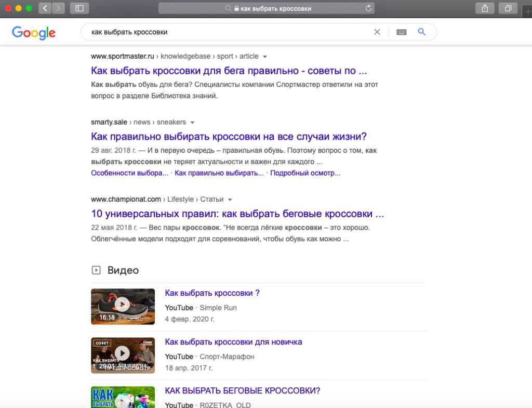This screenshot has width=532, height=408.
Task: Close the Safari window with red button
Action: (x=8, y=8)
